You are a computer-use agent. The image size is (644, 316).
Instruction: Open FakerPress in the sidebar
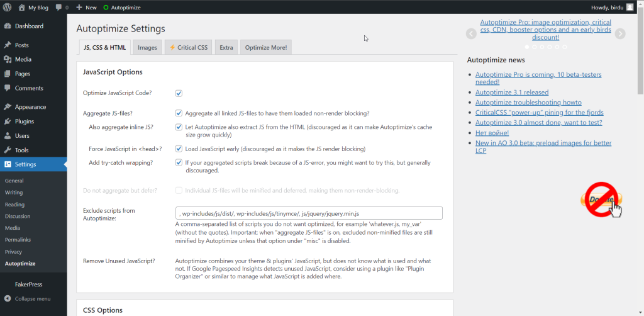coord(29,285)
